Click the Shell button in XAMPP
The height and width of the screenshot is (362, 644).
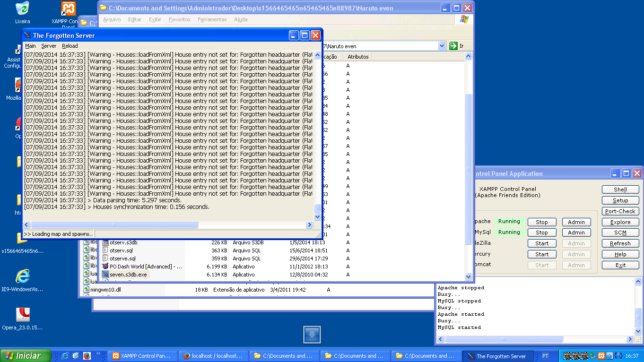[x=620, y=190]
